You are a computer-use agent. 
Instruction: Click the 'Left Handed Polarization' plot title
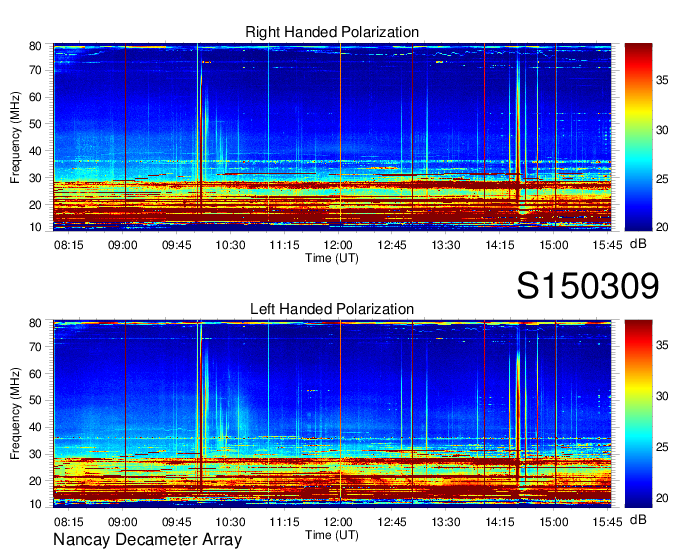click(x=332, y=309)
